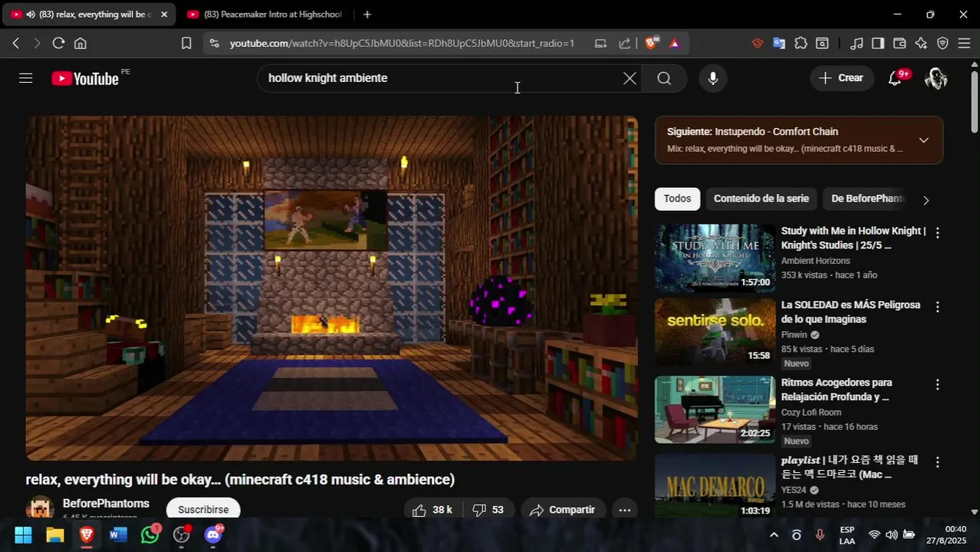Open options for Ritmos Acogedores video

pos(937,384)
